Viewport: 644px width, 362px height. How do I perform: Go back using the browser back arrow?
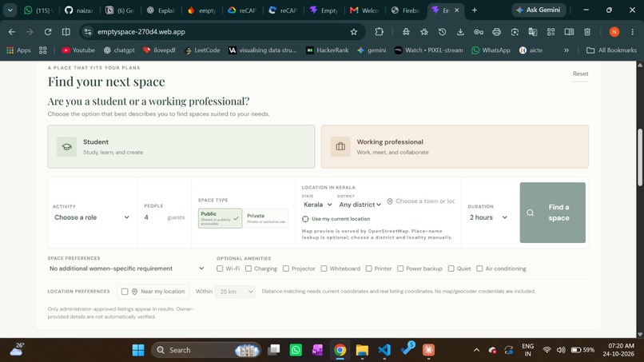tap(12, 32)
